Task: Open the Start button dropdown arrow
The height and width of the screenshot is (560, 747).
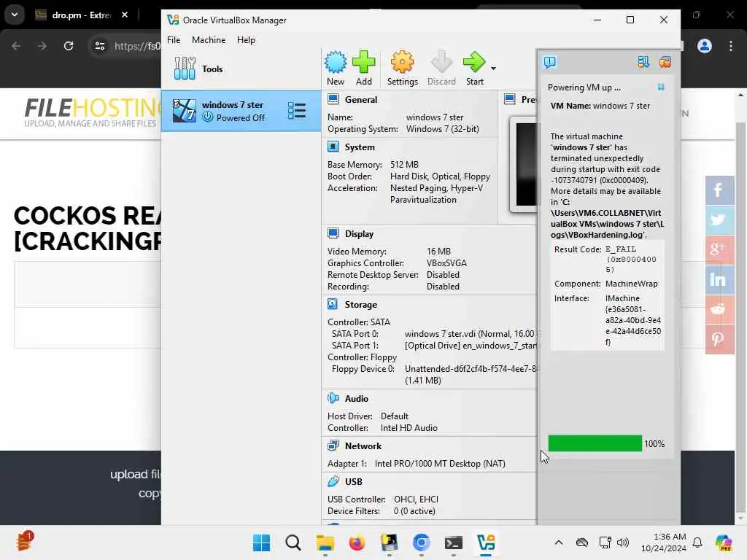Action: 494,69
